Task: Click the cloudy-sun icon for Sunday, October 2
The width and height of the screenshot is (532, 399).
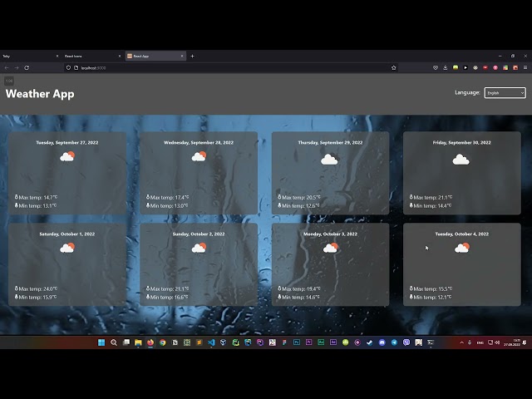Action: 199,248
